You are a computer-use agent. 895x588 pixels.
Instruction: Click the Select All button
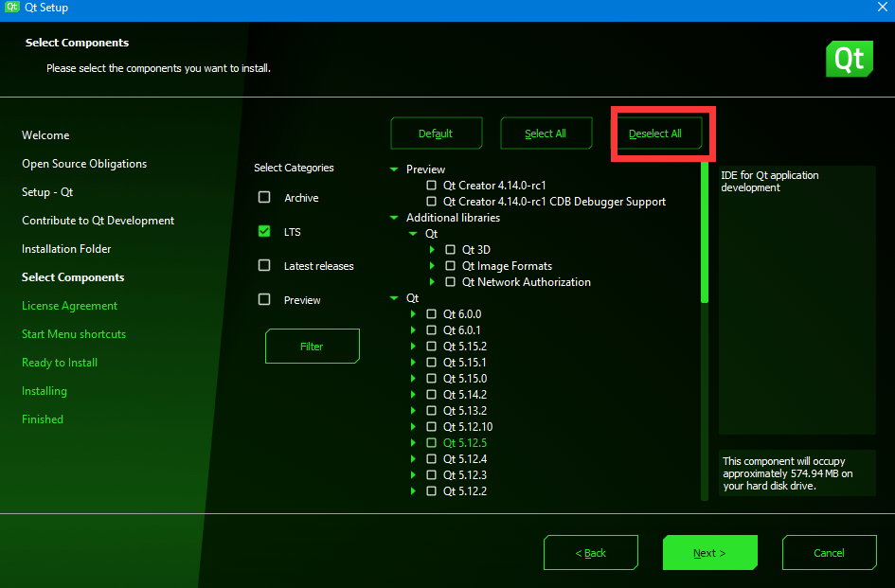click(x=546, y=134)
